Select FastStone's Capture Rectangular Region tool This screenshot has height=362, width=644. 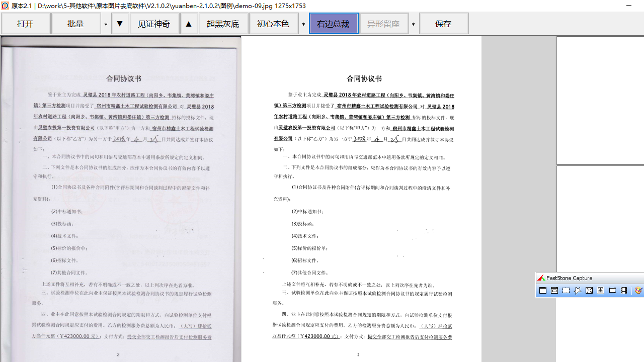point(566,290)
